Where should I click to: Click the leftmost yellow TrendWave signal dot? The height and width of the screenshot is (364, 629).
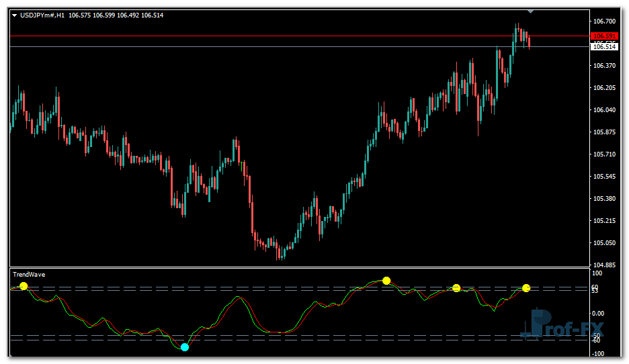24,286
